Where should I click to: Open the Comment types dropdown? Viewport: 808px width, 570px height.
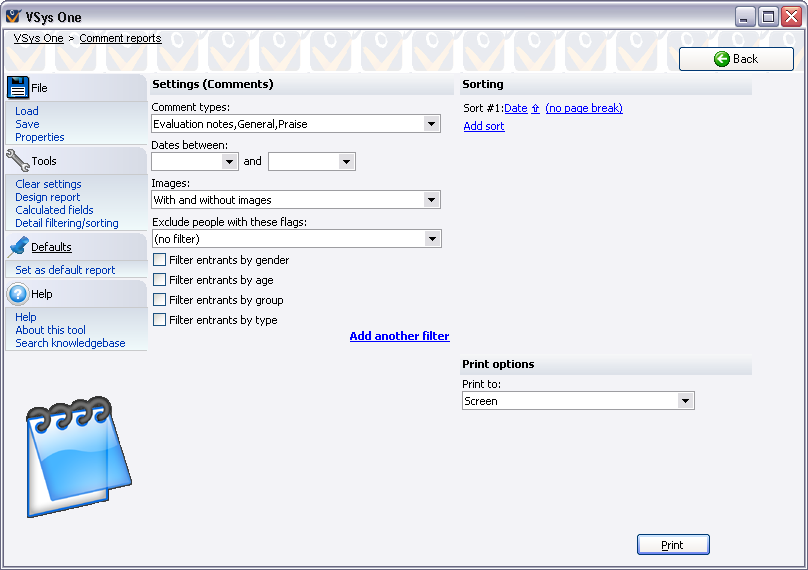(431, 124)
